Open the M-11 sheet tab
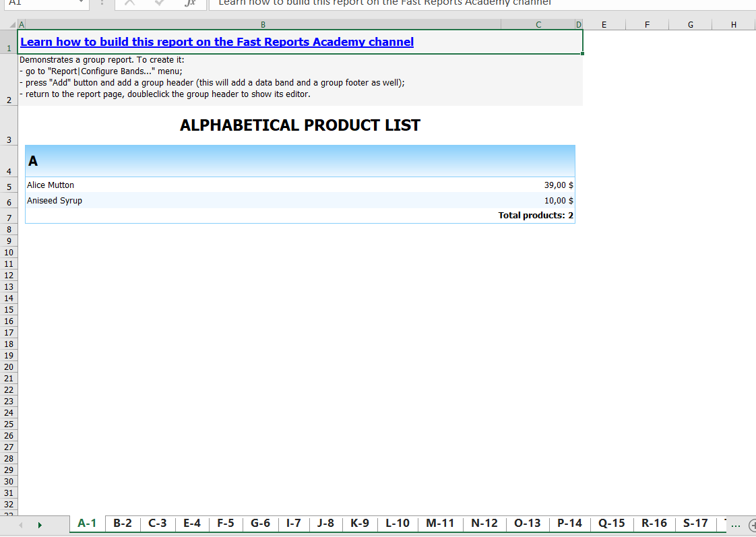Screen dimensions: 756x537 point(440,523)
